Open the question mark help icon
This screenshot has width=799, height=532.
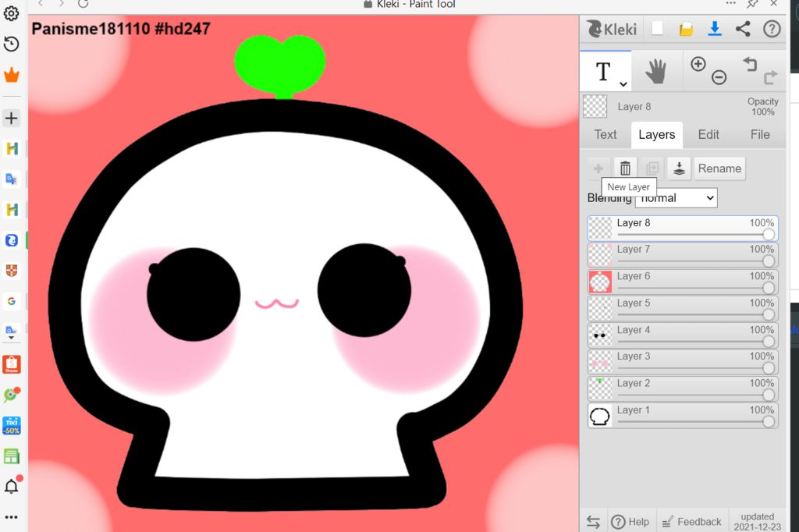click(x=772, y=29)
